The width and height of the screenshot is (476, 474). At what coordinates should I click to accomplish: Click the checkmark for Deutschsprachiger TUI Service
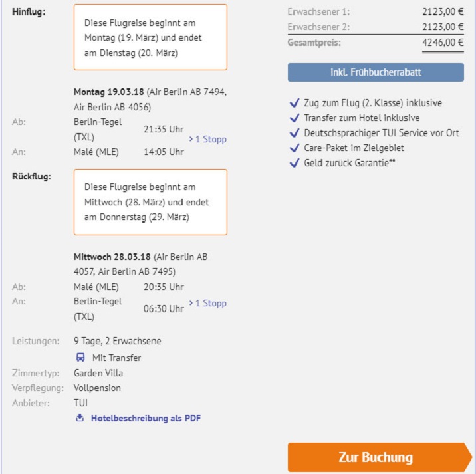(x=295, y=133)
